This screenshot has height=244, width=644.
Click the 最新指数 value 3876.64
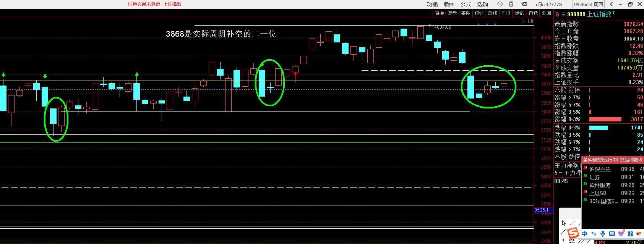click(633, 24)
